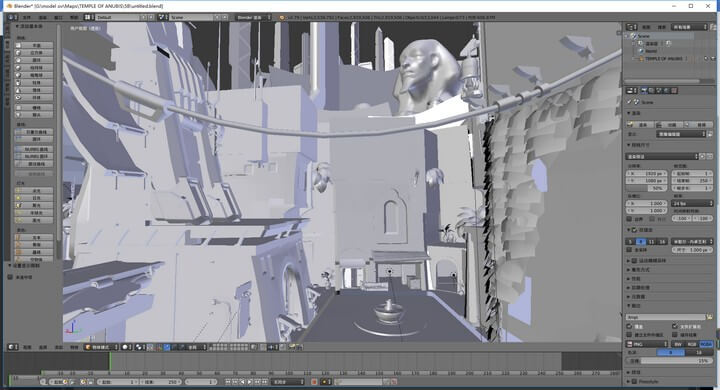Expand the Freestyle panel triangle
This screenshot has width=720, height=390.
point(629,381)
